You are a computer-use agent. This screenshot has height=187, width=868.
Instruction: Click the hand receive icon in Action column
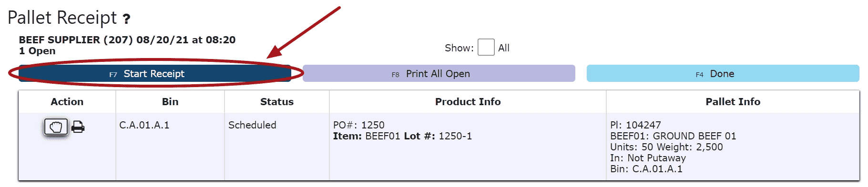[56, 127]
